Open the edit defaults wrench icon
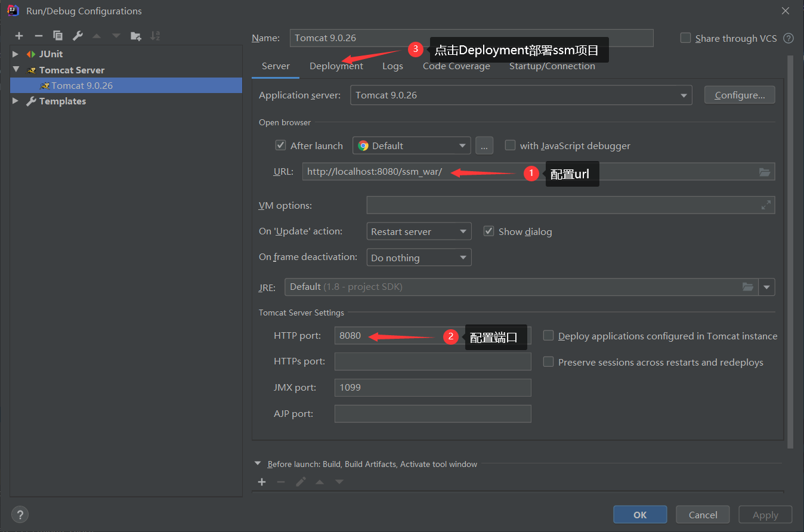Screen dimensions: 804x532 tap(78, 36)
